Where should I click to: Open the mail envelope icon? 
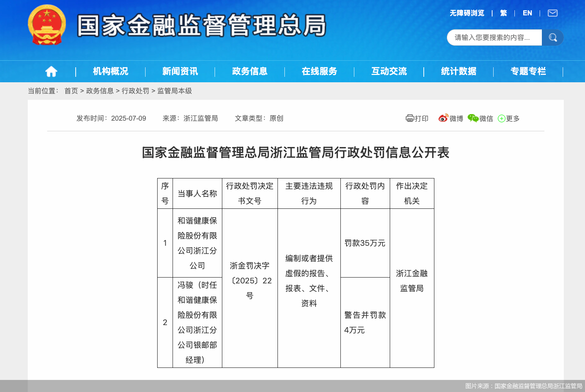coord(552,13)
